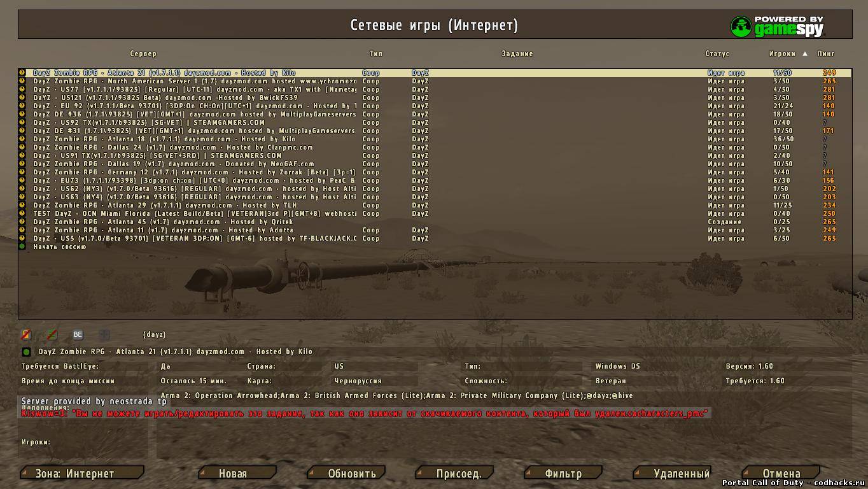Sort list by Тип column
The width and height of the screenshot is (868, 489).
[376, 54]
